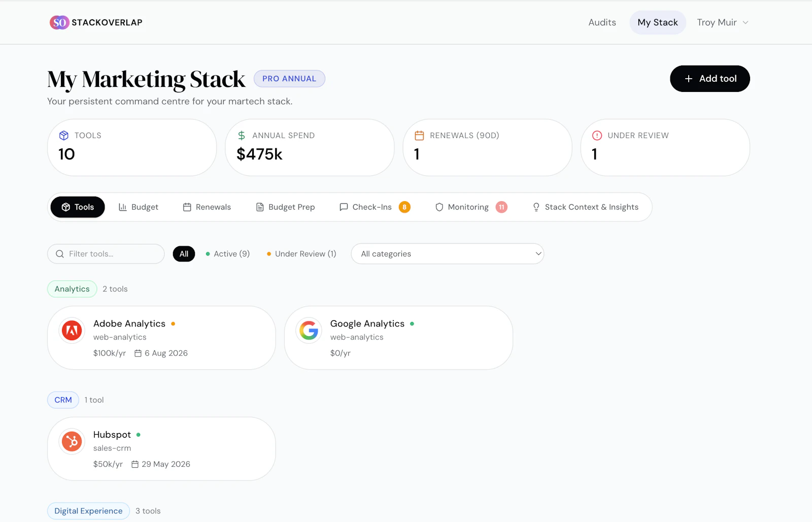This screenshot has height=522, width=812.
Task: Click the PRO ANNUAL plan badge
Action: pos(289,79)
